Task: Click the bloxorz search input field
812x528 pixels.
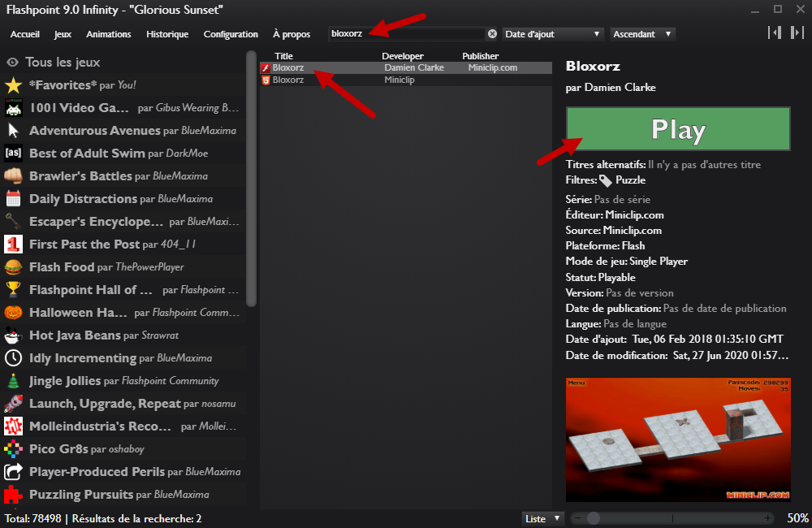Action: [x=407, y=33]
